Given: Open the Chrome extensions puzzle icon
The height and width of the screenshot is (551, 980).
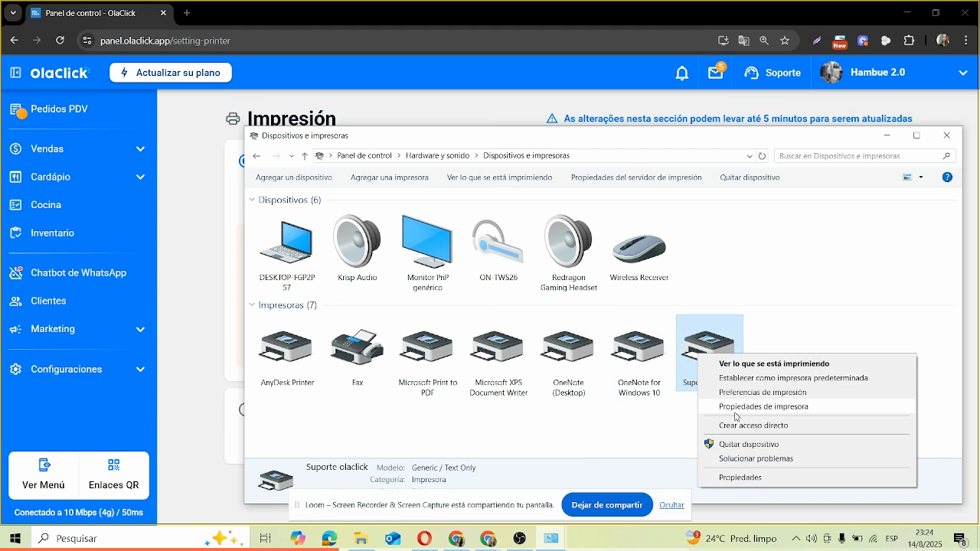Looking at the screenshot, I should [910, 41].
